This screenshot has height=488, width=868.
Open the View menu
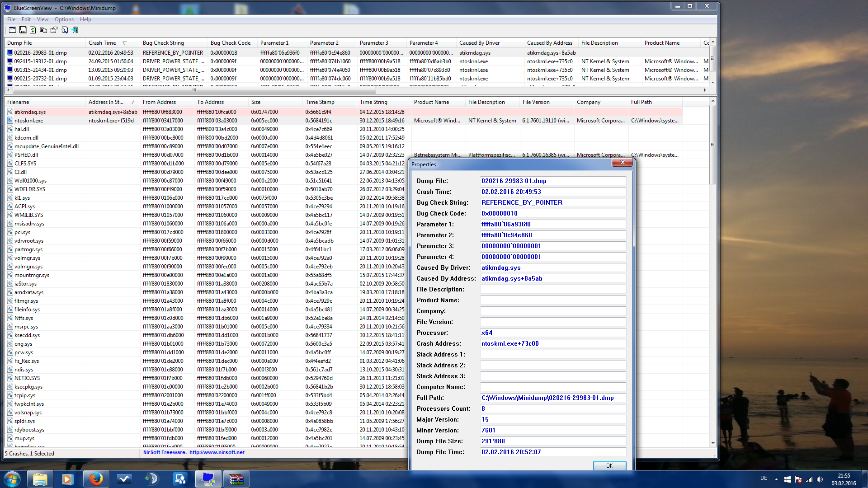point(42,19)
